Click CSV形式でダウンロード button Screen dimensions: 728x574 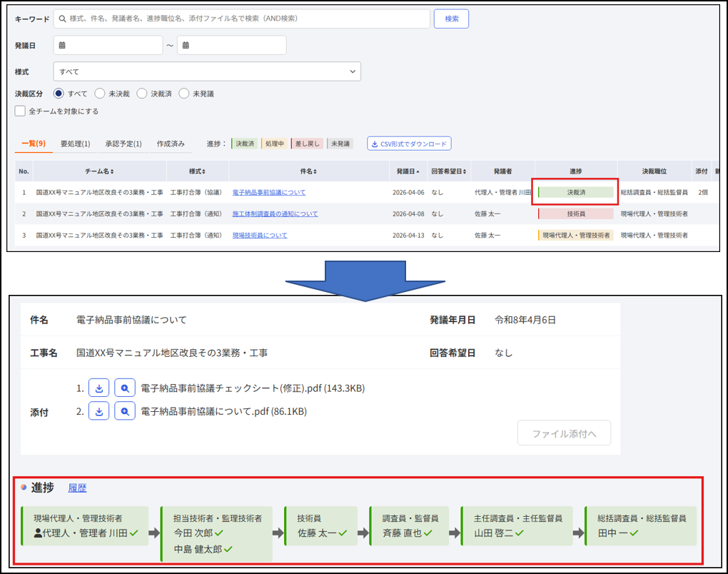click(409, 143)
